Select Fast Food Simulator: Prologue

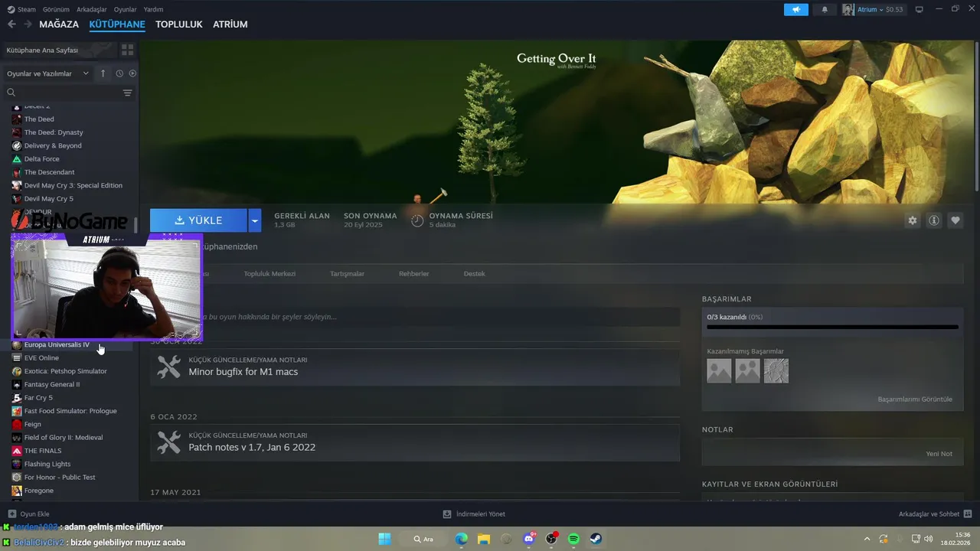[70, 411]
